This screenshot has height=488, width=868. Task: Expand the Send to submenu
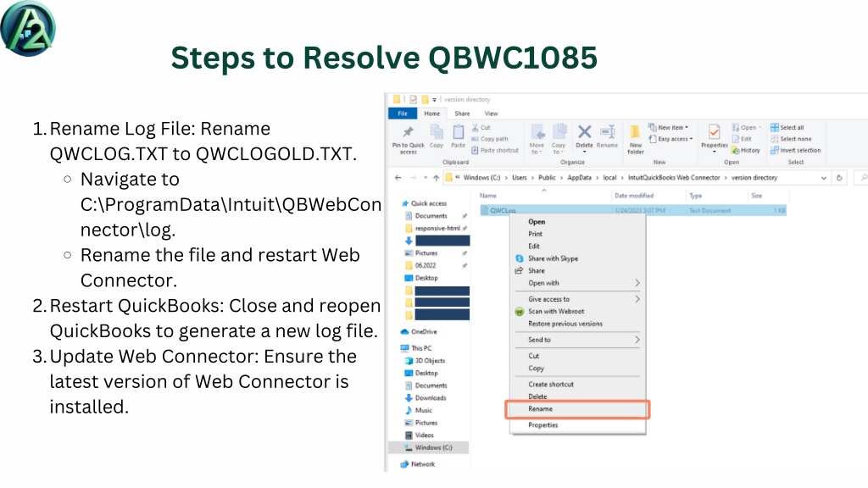pos(637,340)
